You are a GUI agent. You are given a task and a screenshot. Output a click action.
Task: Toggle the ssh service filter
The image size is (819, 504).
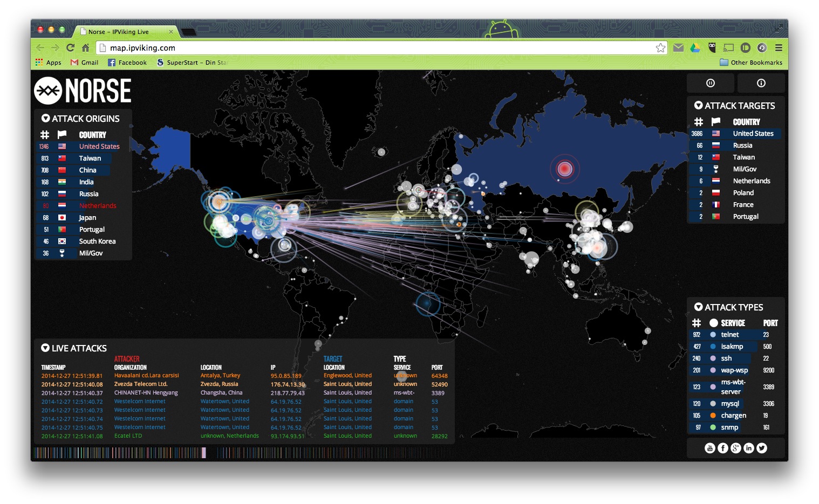[713, 358]
